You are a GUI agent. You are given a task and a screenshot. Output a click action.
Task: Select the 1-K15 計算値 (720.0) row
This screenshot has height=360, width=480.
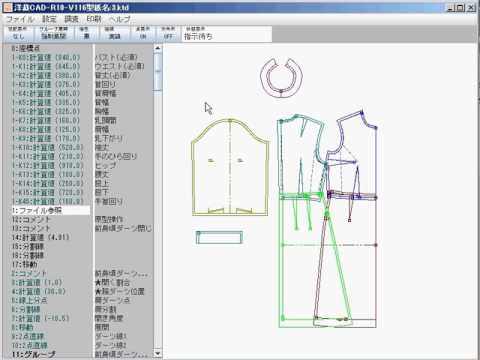pyautogui.click(x=48, y=193)
